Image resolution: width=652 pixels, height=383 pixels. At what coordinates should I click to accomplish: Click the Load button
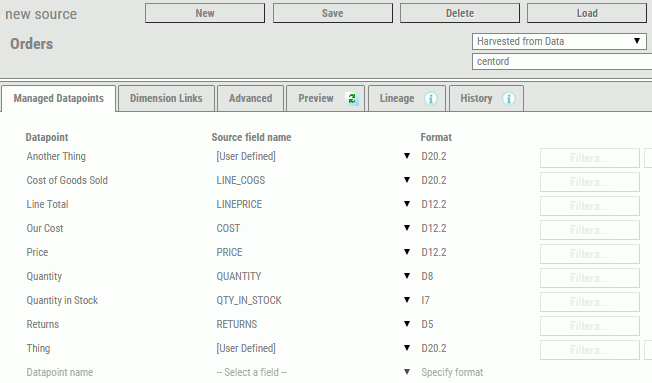[x=587, y=13]
